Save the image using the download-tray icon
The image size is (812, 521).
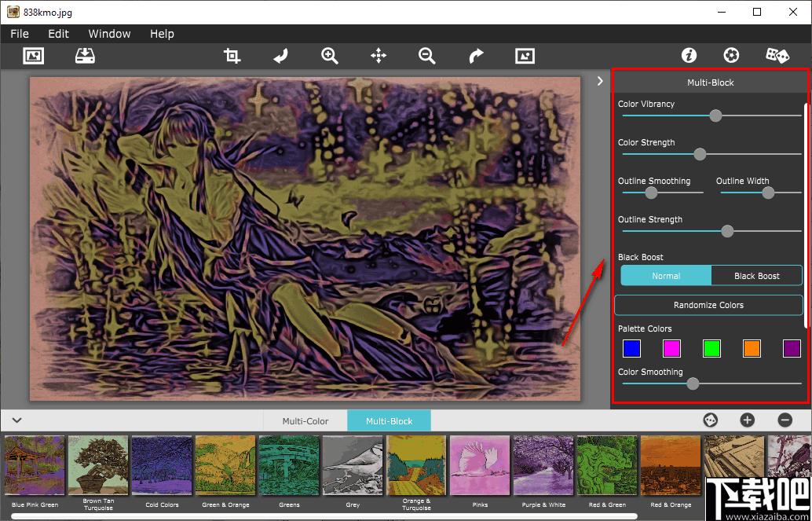pyautogui.click(x=85, y=56)
